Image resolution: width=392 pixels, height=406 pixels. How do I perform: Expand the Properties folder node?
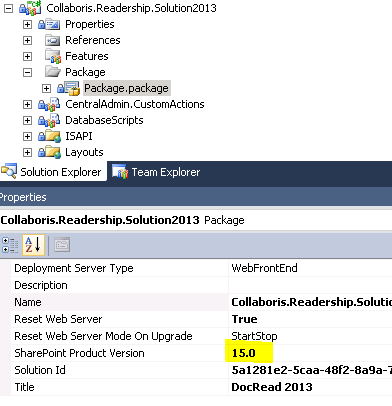click(27, 24)
